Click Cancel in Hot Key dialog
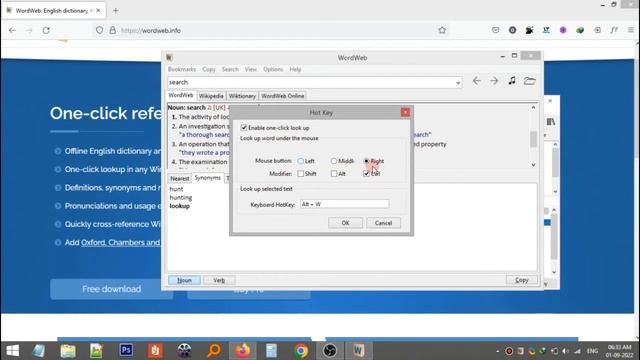The image size is (640, 360). [383, 223]
